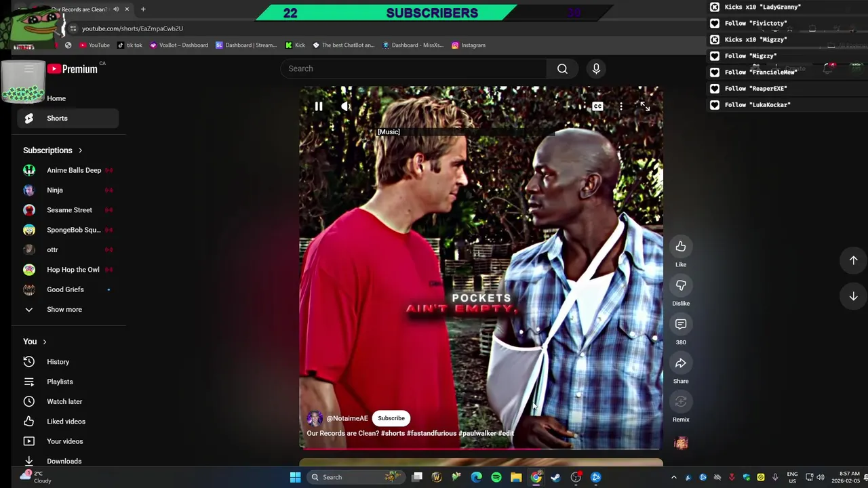Open comments showing 380

pyautogui.click(x=681, y=324)
